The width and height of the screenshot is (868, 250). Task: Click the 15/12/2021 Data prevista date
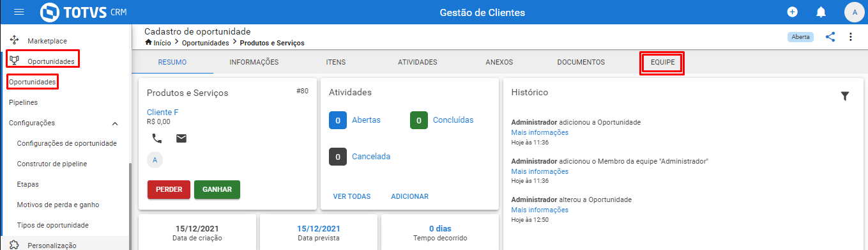tap(319, 228)
